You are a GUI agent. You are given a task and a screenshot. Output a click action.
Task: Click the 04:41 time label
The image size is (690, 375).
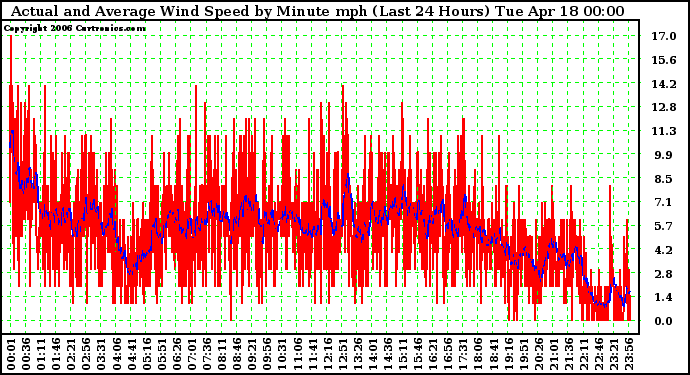pos(132,354)
